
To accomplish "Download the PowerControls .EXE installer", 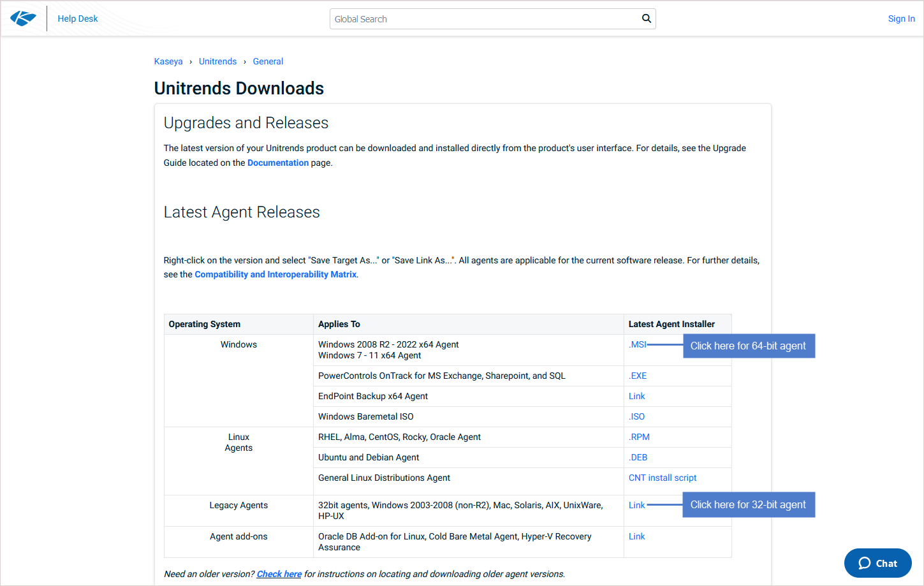I will 638,376.
